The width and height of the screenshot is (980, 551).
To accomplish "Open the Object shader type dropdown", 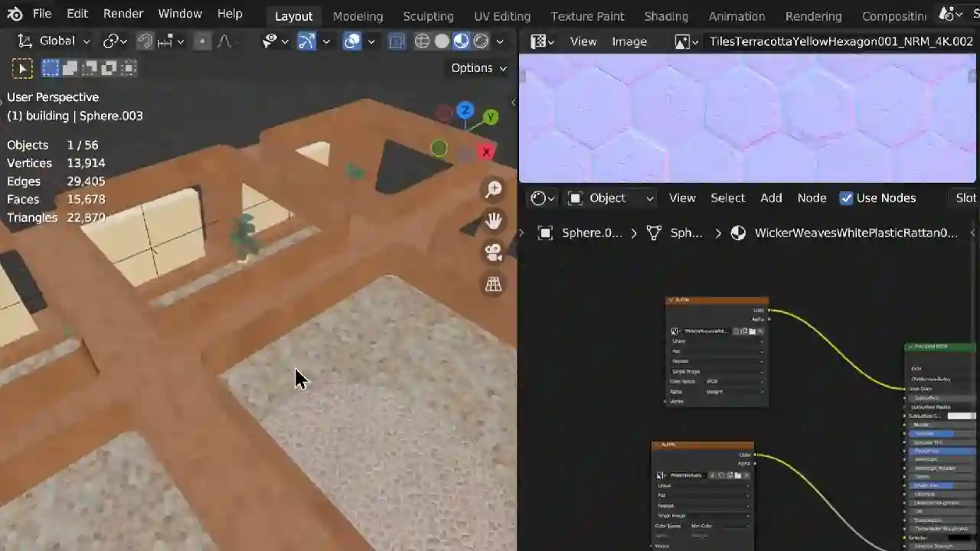I will 607,197.
